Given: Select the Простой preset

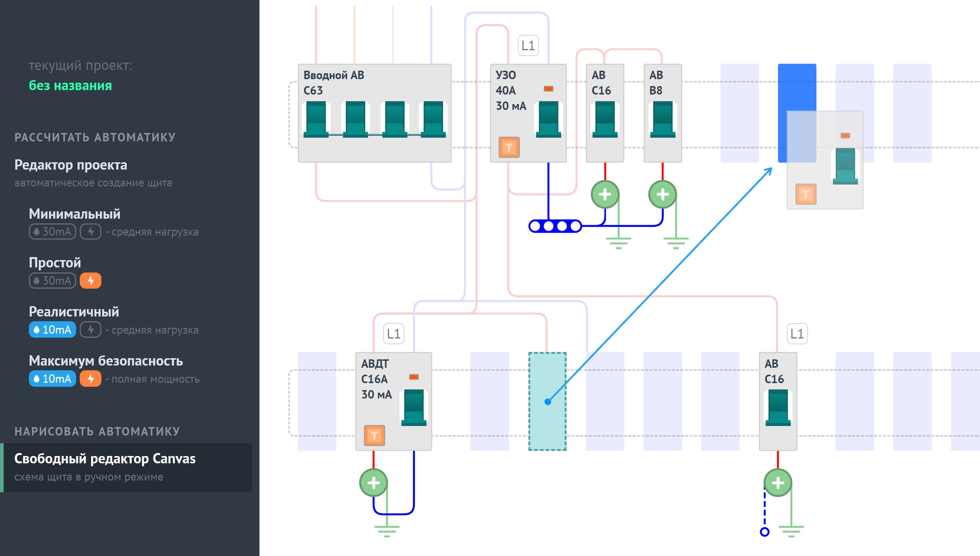Looking at the screenshot, I should click(x=55, y=263).
